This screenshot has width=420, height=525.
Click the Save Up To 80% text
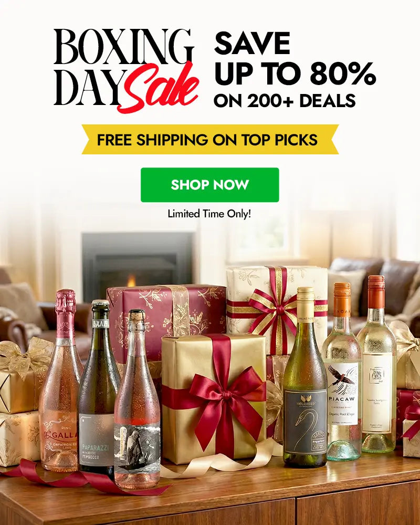pos(295,59)
